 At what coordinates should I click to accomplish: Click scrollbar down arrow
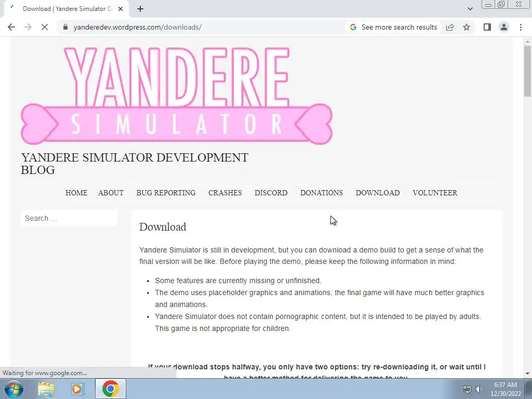527,374
